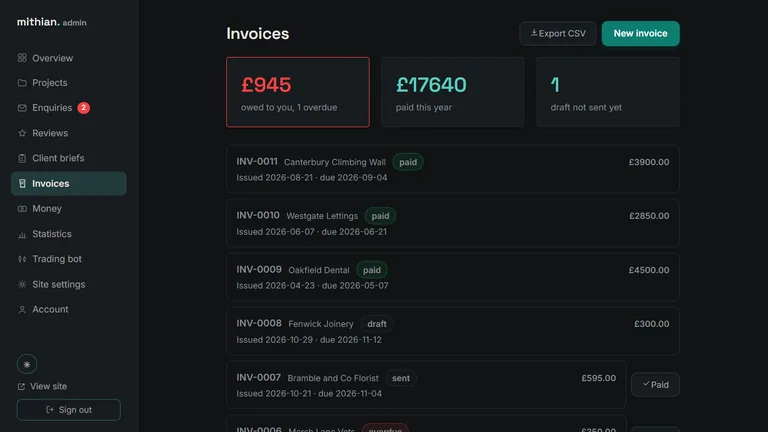Navigate to Reviews

(x=69, y=133)
